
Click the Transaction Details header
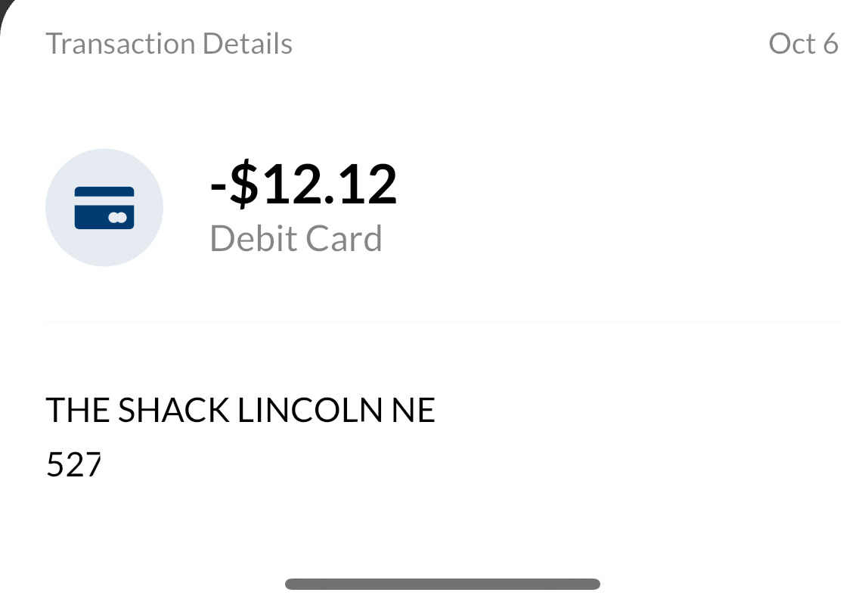169,44
